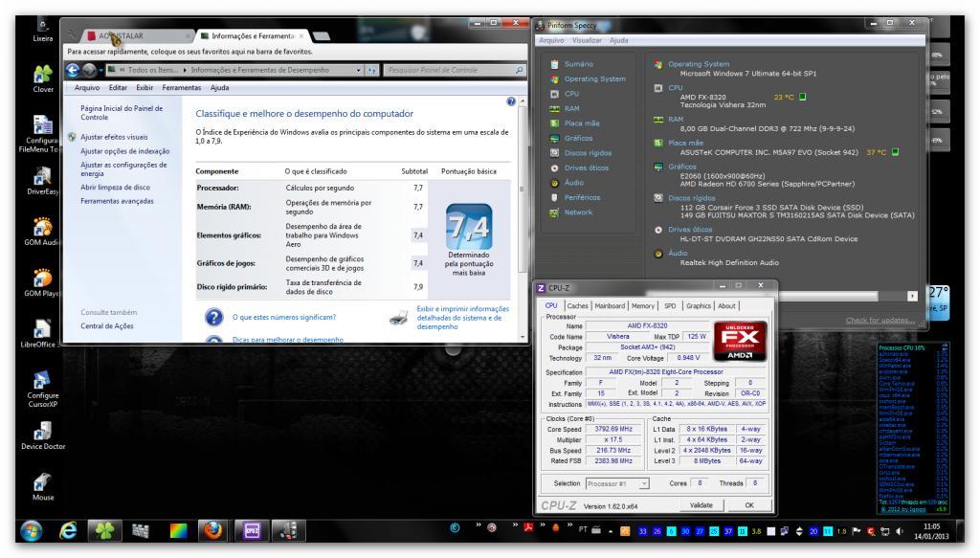Open the Visualizar menu in Speccy
The width and height of the screenshot is (980, 558).
[587, 40]
